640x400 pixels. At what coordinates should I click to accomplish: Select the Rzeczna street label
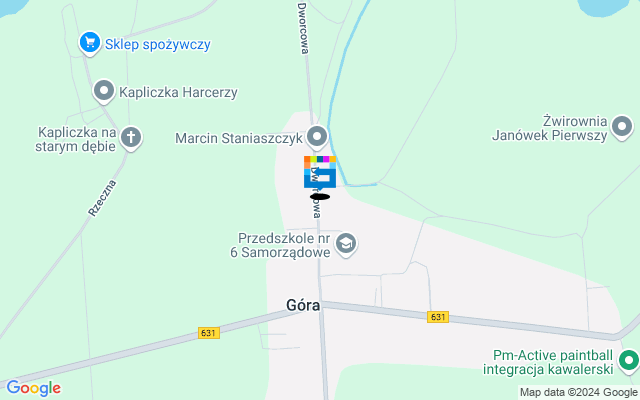pos(102,198)
